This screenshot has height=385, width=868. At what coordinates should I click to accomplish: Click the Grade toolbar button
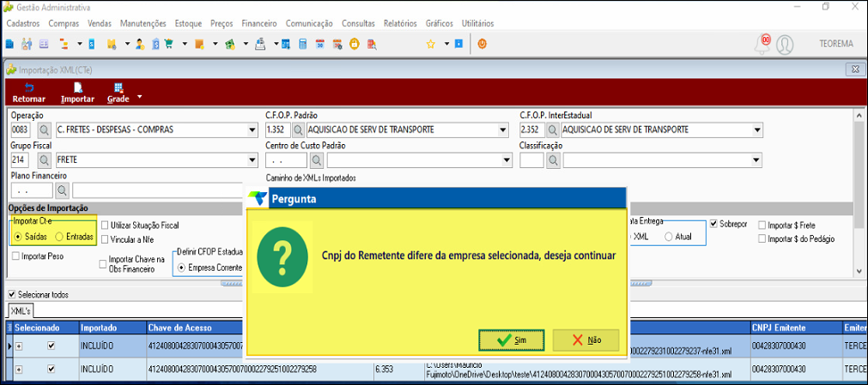(x=118, y=93)
